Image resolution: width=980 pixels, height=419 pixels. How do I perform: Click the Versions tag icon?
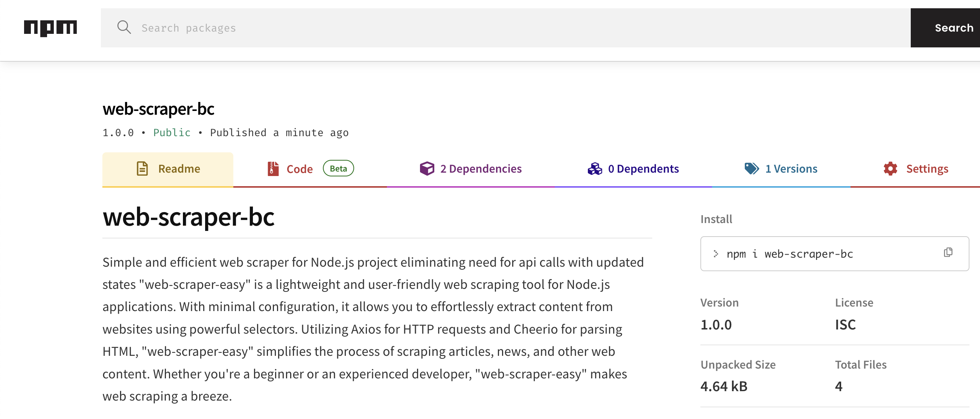[751, 169]
